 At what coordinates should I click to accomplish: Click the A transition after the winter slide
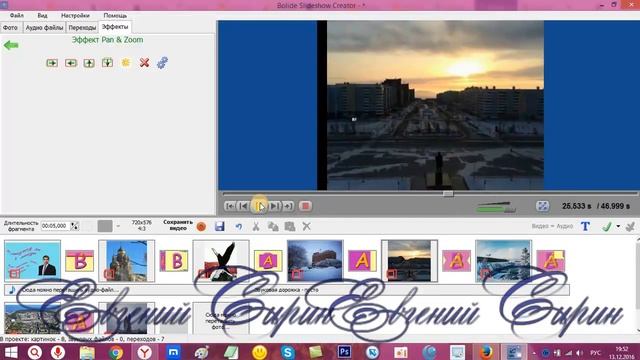tap(551, 261)
